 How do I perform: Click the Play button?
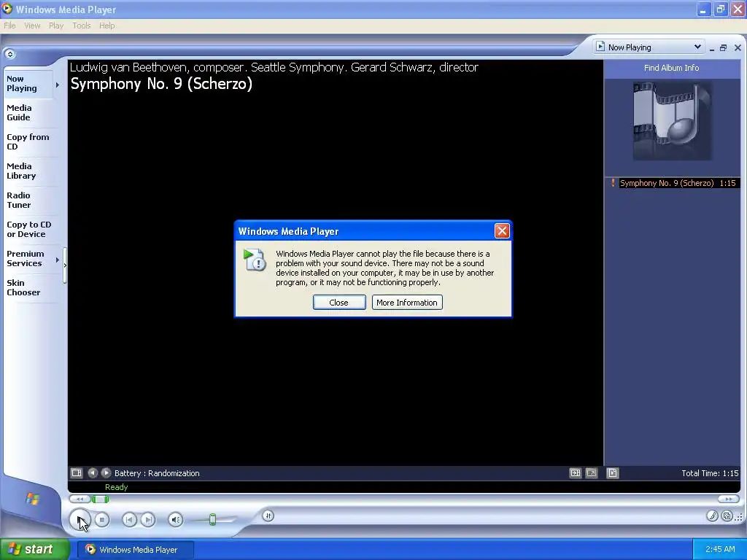(x=80, y=519)
